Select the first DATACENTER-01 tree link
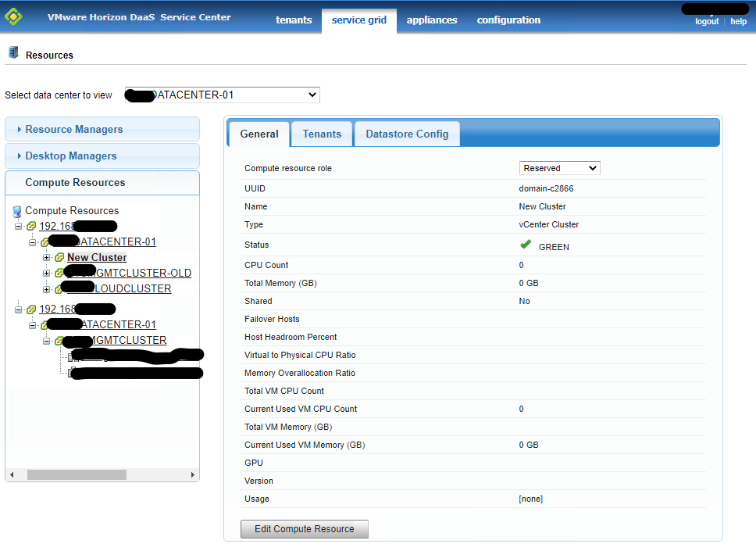Image resolution: width=756 pixels, height=551 pixels. [x=105, y=242]
